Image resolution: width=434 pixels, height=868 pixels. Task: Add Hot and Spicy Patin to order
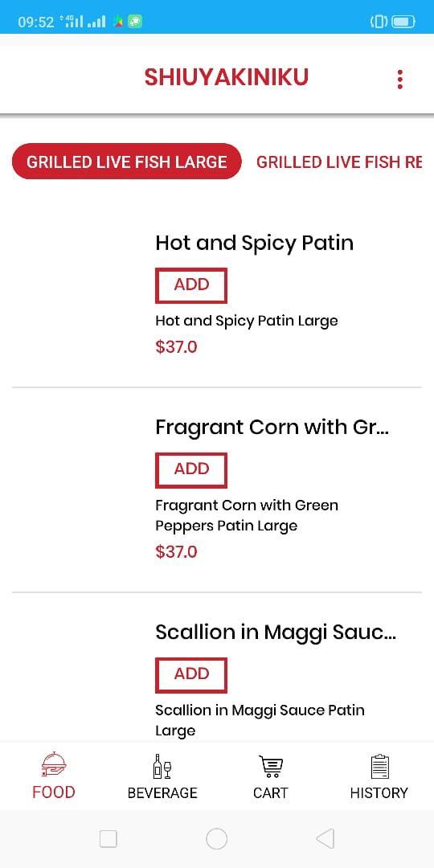coord(191,285)
